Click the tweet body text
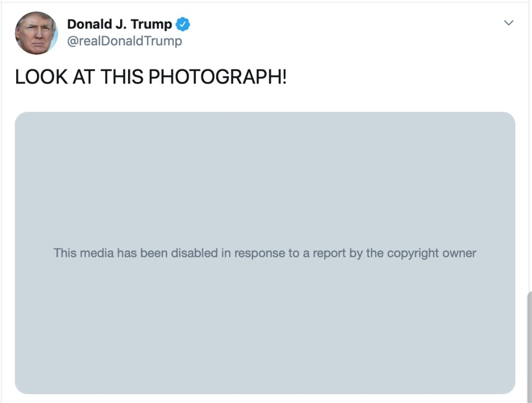This screenshot has height=403, width=532. tap(151, 77)
